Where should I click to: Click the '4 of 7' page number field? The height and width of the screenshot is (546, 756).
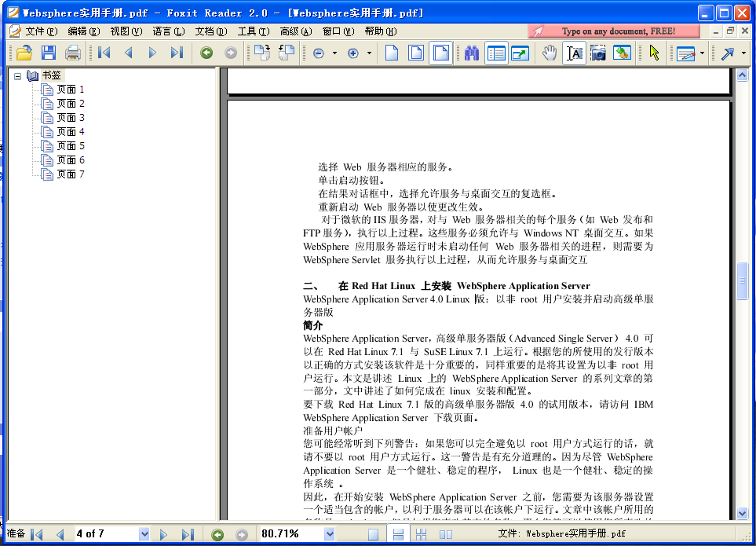coord(106,534)
